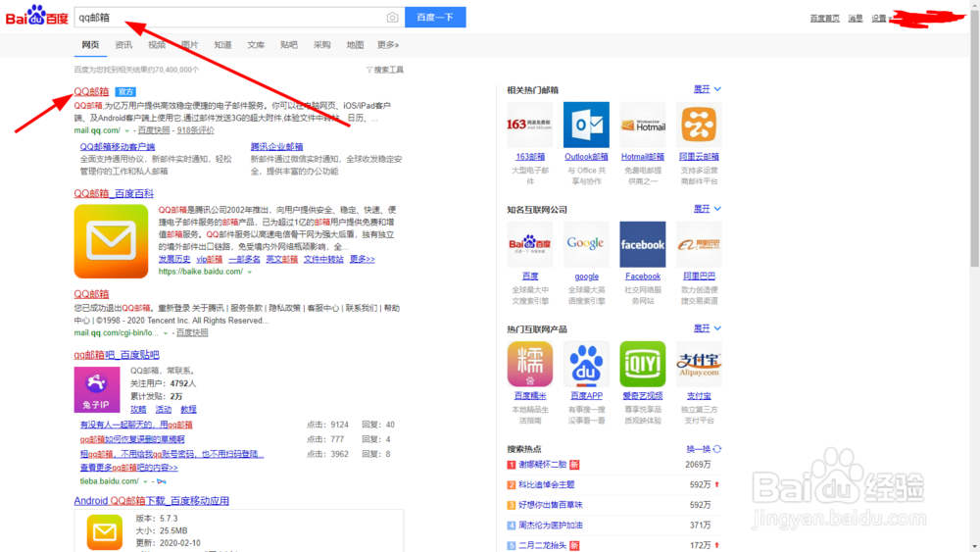Switch to the 知道 tab

click(x=222, y=45)
